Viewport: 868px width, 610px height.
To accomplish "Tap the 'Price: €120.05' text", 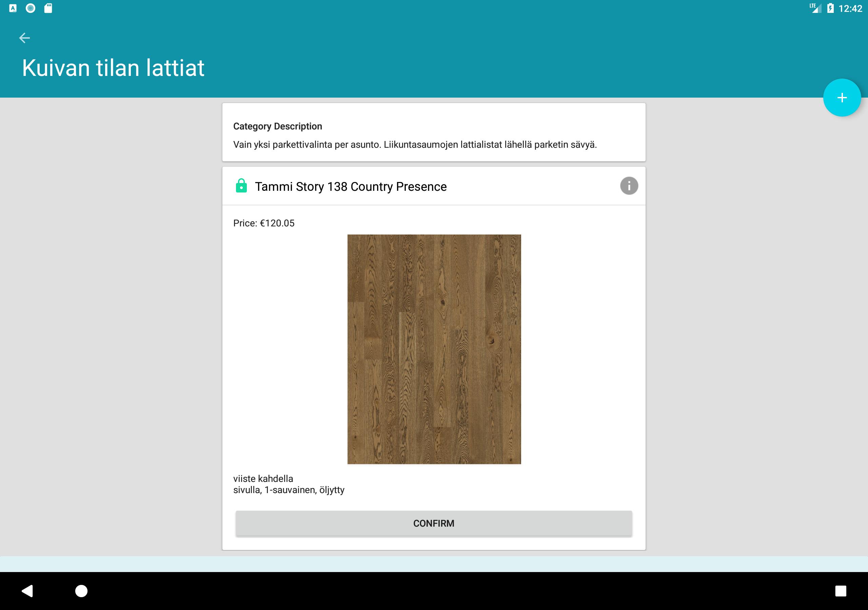I will pyautogui.click(x=263, y=223).
